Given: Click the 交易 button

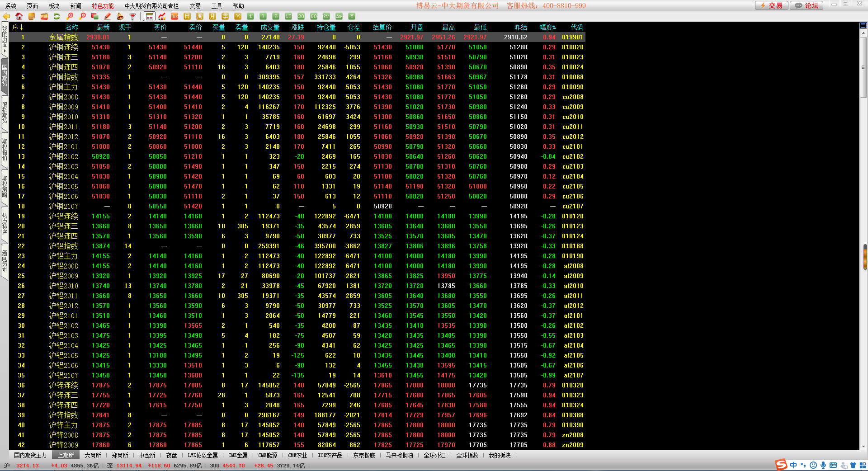Looking at the screenshot, I should pyautogui.click(x=772, y=5).
